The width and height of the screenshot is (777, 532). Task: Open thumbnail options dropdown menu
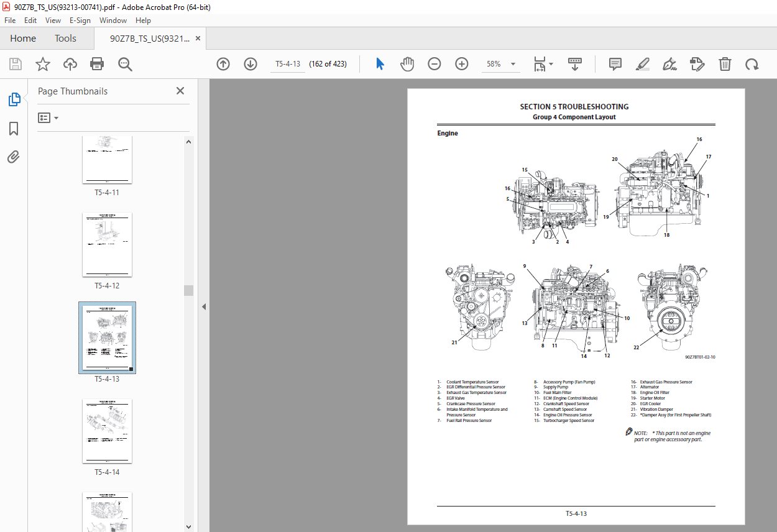pyautogui.click(x=48, y=117)
